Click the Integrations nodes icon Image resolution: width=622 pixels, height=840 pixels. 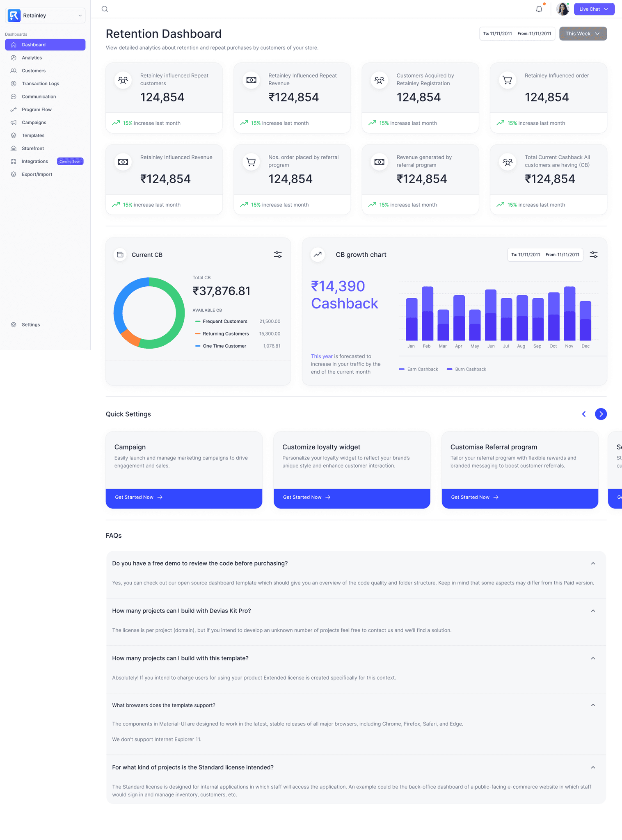tap(14, 161)
